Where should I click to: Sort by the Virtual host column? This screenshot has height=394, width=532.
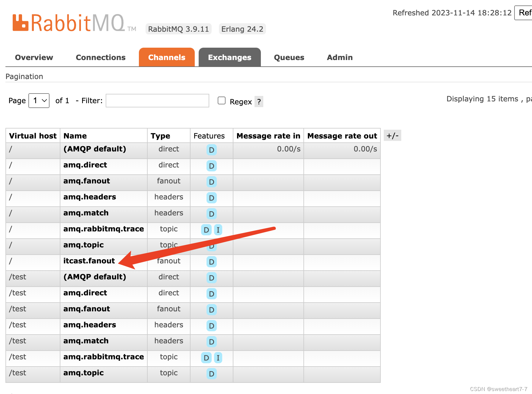point(33,136)
